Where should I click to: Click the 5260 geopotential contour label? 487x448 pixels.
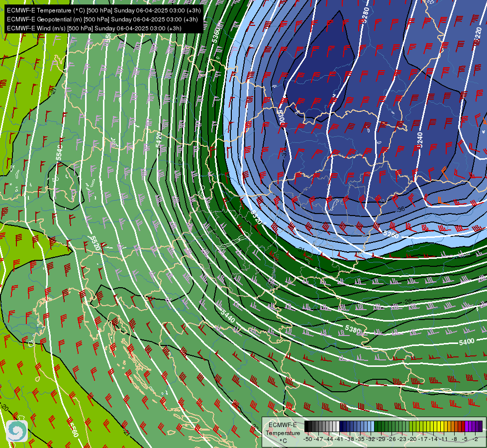[x=390, y=234]
